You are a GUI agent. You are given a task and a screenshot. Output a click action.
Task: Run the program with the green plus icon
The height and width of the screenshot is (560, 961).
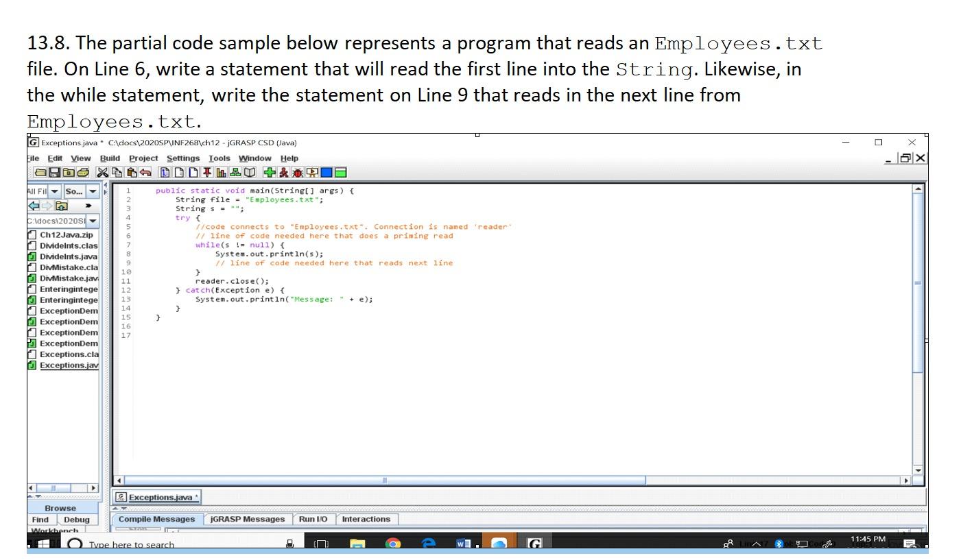pyautogui.click(x=269, y=172)
